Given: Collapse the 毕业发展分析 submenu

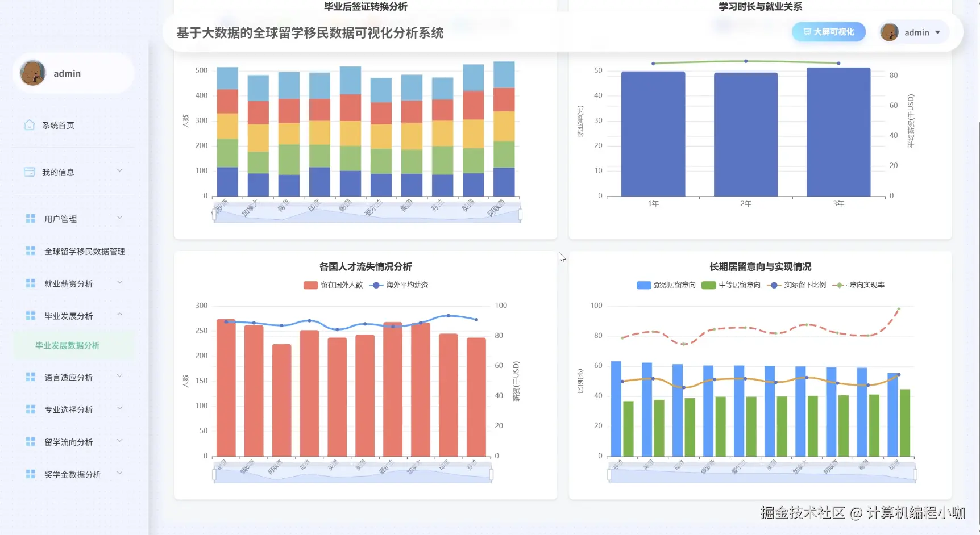Looking at the screenshot, I should click(x=69, y=316).
